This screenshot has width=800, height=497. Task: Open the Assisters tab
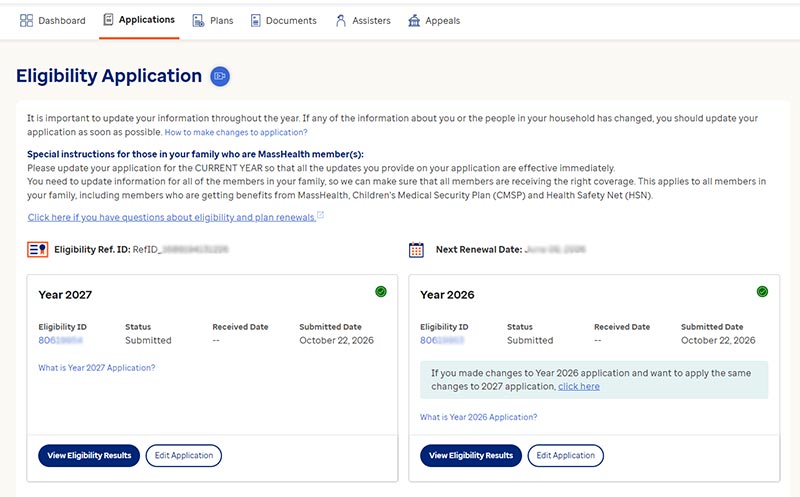tap(363, 20)
